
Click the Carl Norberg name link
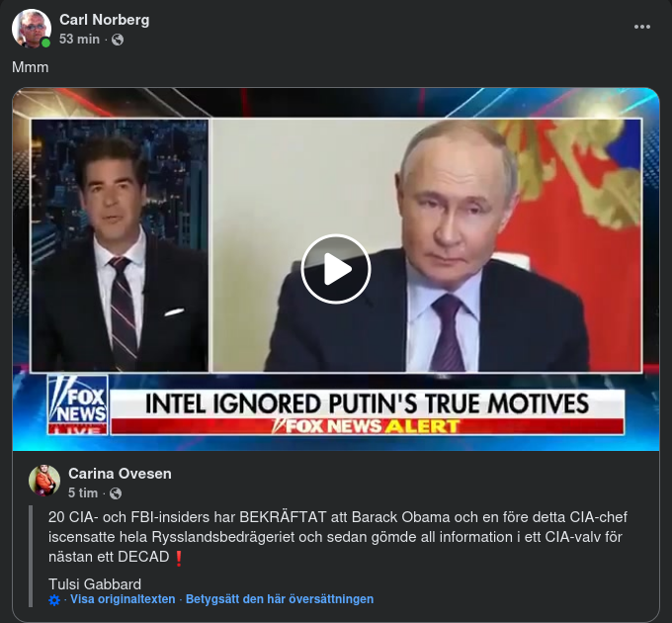click(104, 20)
